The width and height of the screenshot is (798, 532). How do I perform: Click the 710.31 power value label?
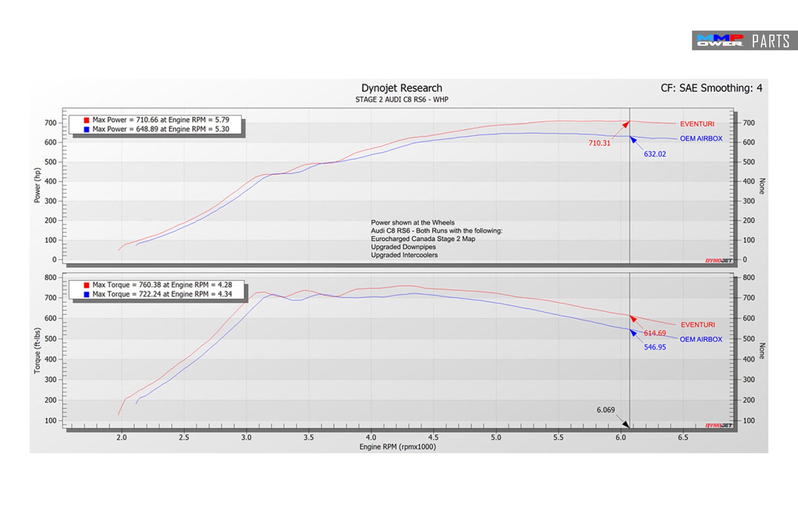[x=599, y=143]
